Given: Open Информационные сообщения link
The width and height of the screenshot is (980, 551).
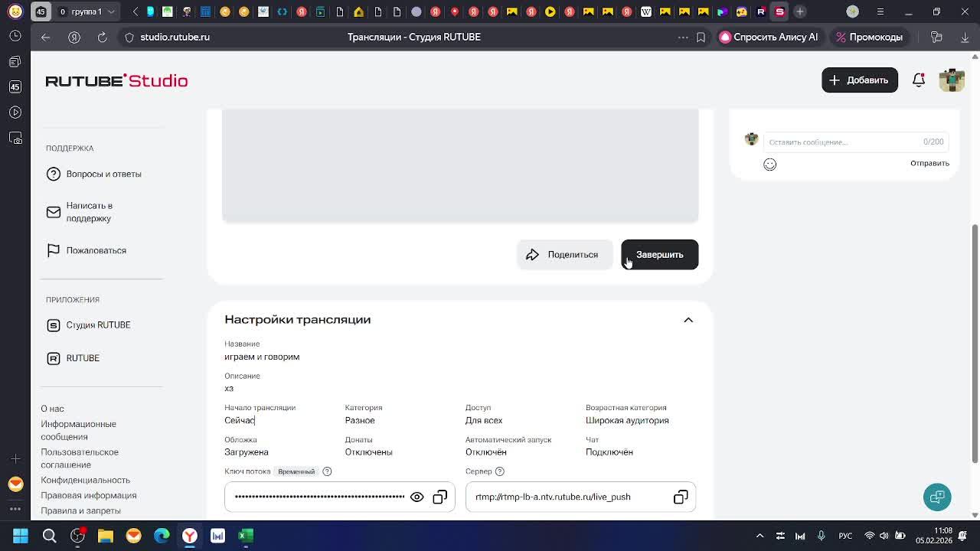Looking at the screenshot, I should tap(78, 430).
